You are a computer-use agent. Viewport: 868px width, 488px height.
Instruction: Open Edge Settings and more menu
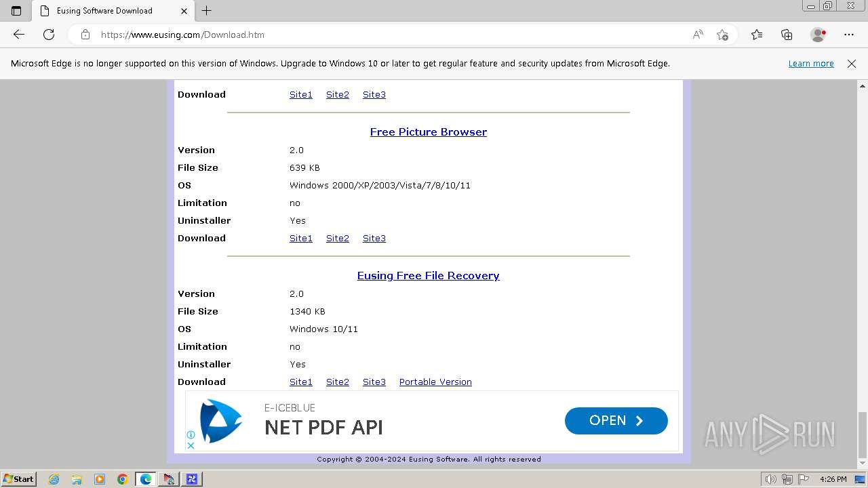849,35
